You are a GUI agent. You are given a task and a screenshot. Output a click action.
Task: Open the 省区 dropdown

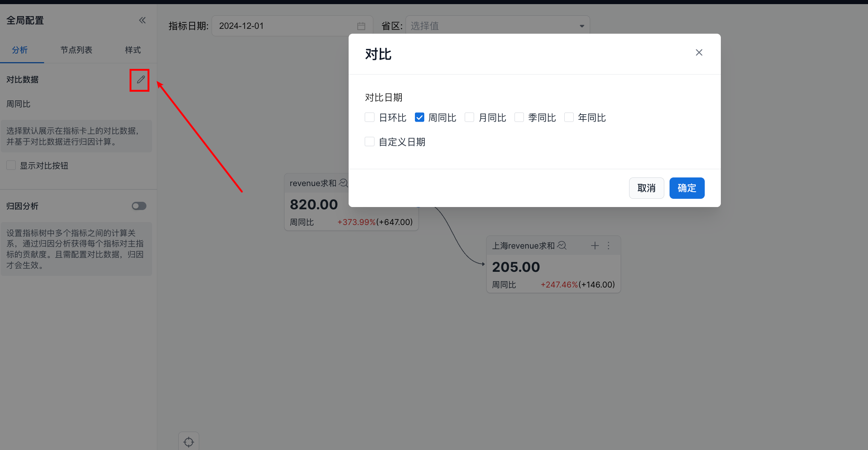click(497, 26)
